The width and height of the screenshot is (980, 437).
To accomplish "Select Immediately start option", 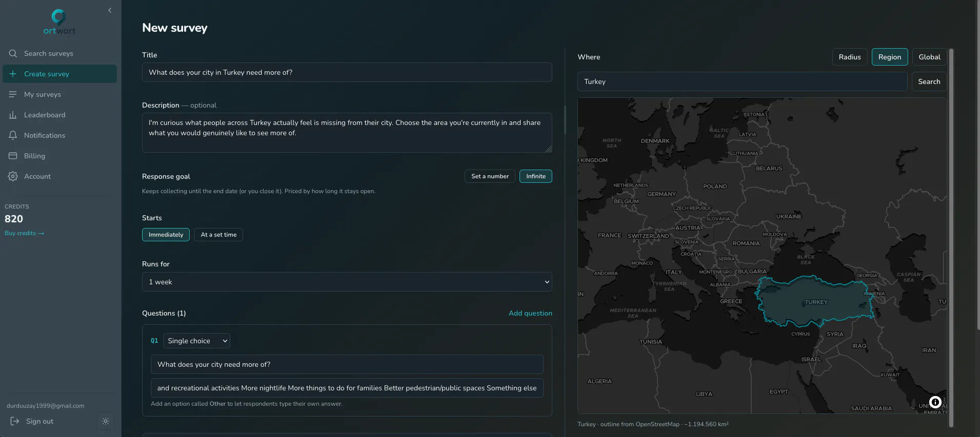I will (166, 235).
